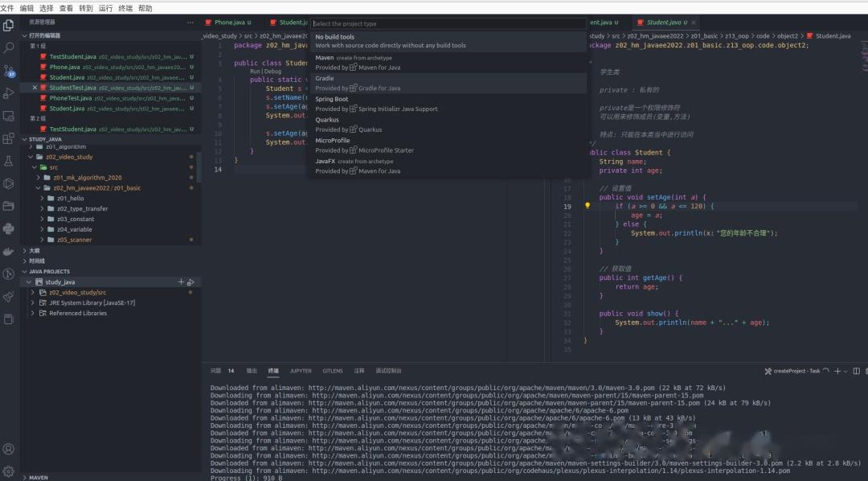Viewport: 868px width, 481px height.
Task: Open Project Manager folder icon in activity bar
Action: [8, 206]
